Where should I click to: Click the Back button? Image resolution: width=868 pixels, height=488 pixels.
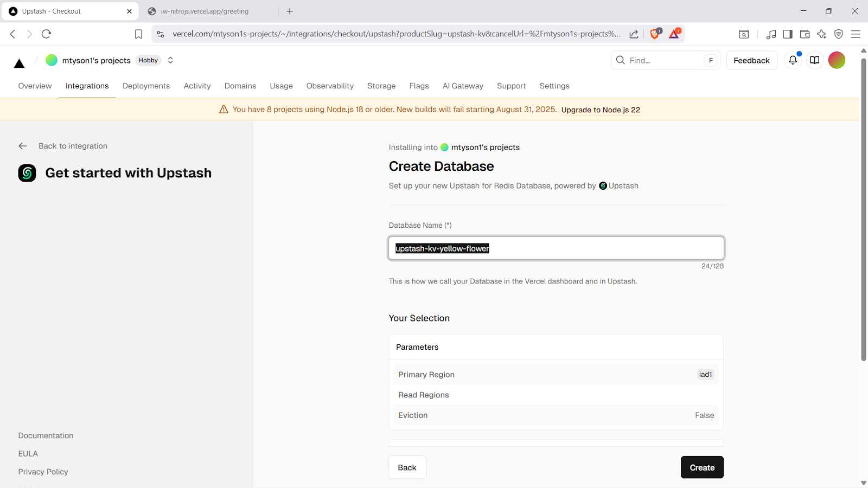pyautogui.click(x=407, y=467)
